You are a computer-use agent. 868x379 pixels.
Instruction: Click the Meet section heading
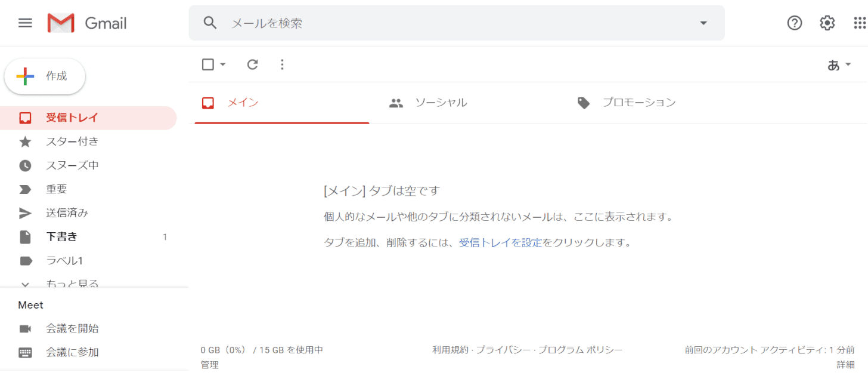(31, 305)
